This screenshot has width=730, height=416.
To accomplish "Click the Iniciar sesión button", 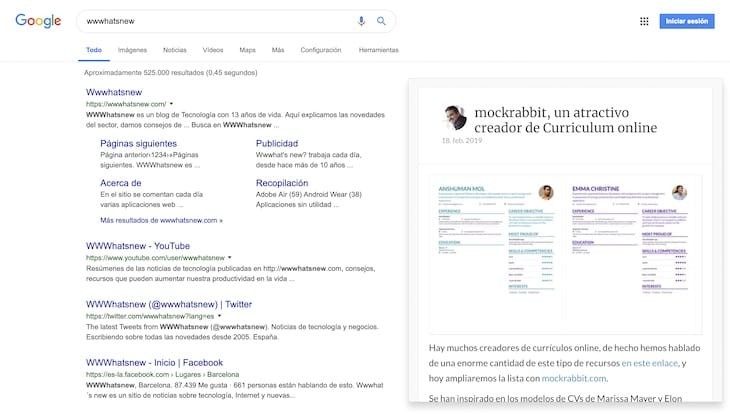I will pos(687,21).
